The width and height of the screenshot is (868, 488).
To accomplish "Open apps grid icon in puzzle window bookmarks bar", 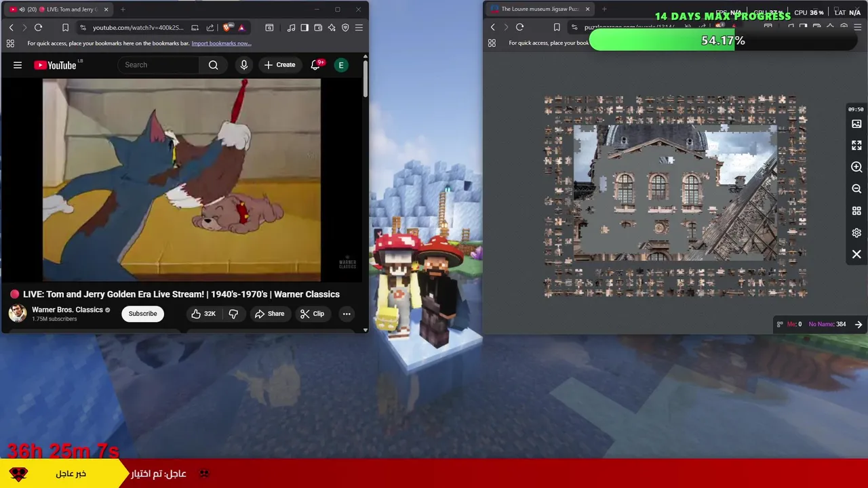I will 492,43.
